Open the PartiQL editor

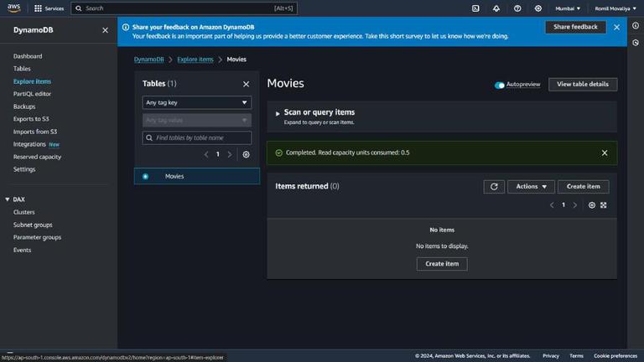pyautogui.click(x=32, y=94)
